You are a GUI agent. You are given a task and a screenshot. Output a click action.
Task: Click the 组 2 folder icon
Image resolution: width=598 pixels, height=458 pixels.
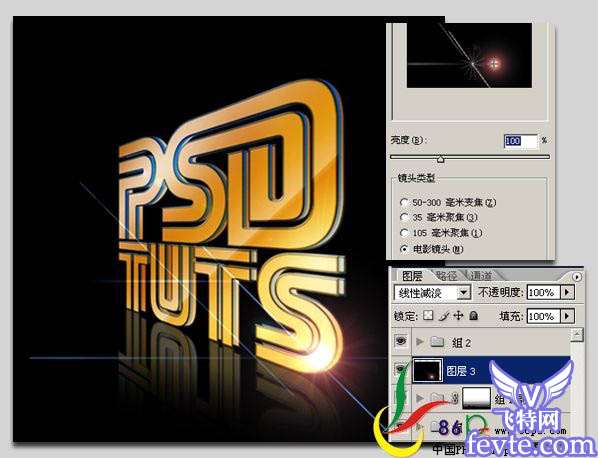[x=437, y=342]
